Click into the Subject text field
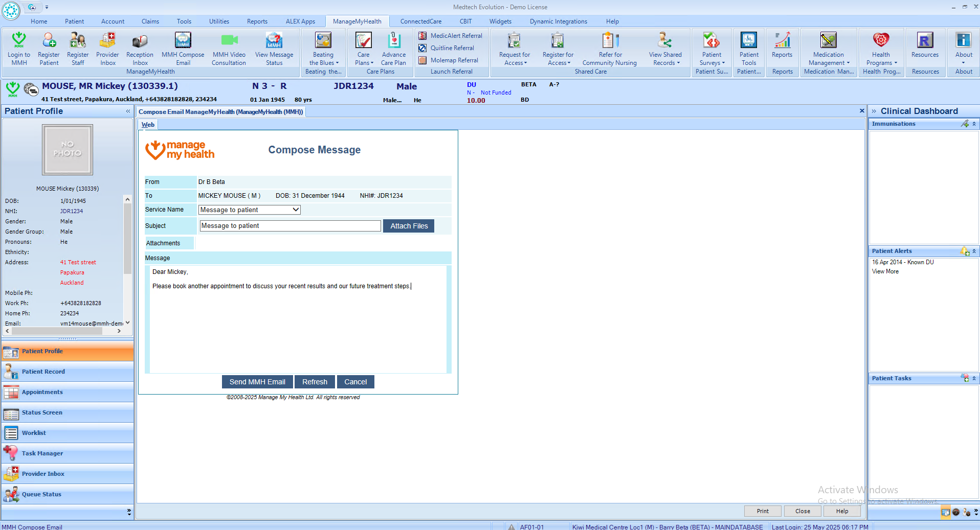 click(290, 226)
